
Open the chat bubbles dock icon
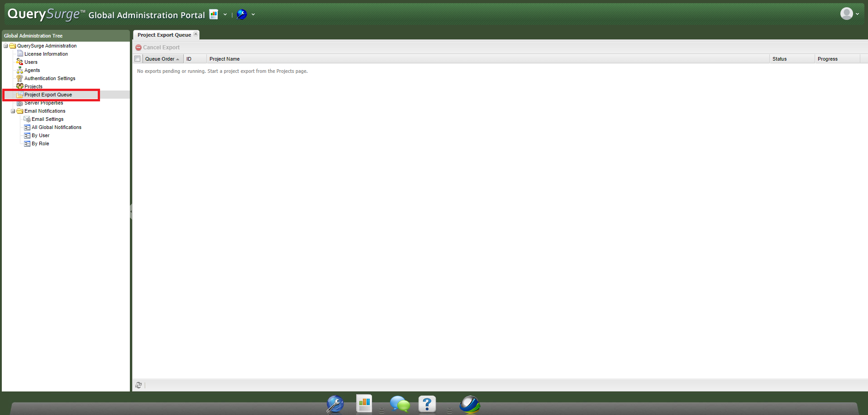click(x=400, y=404)
